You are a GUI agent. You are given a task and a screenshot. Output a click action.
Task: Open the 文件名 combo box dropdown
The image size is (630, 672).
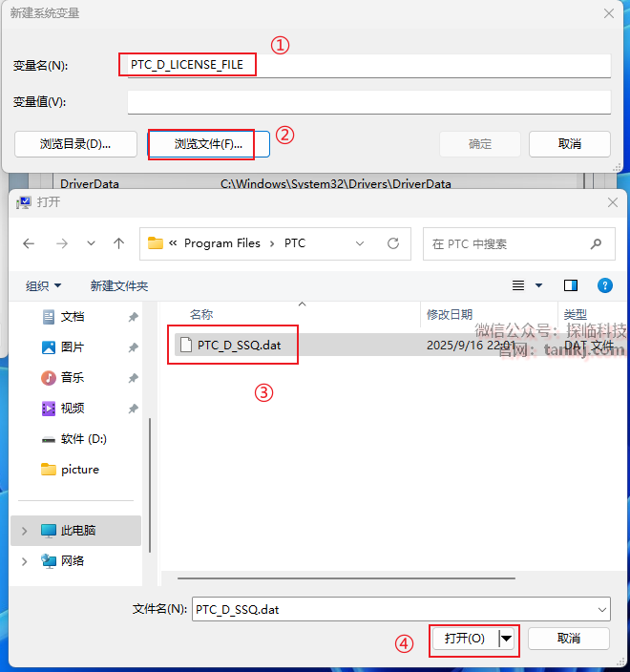coord(601,609)
